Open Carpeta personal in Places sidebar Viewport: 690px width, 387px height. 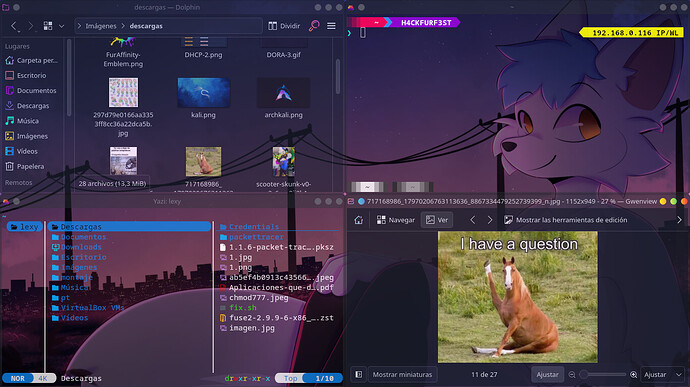32,60
